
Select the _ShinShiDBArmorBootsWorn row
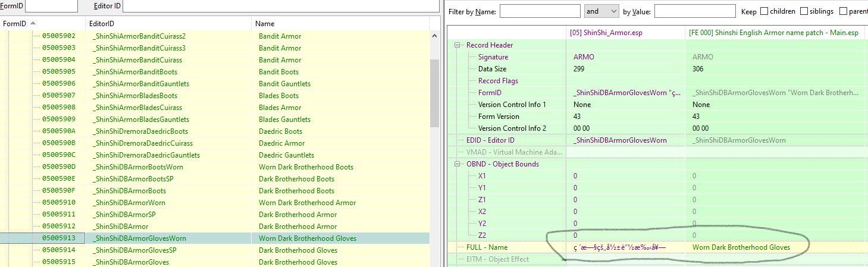pyautogui.click(x=214, y=167)
